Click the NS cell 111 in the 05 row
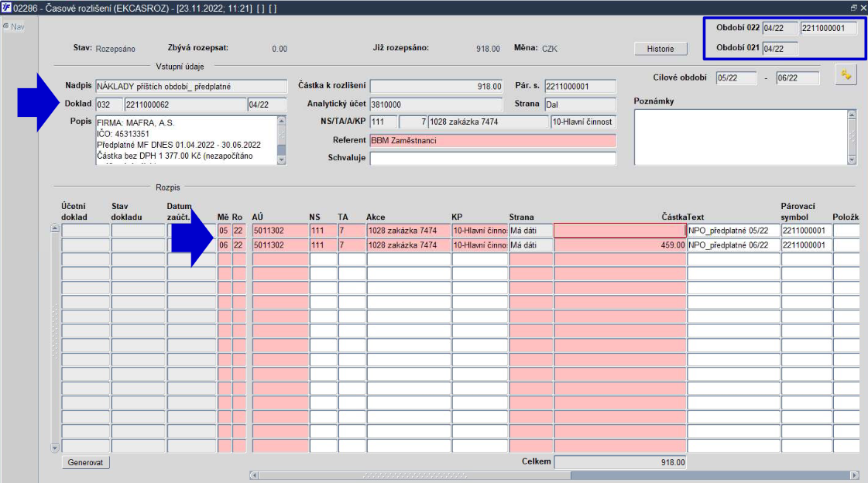 [324, 231]
